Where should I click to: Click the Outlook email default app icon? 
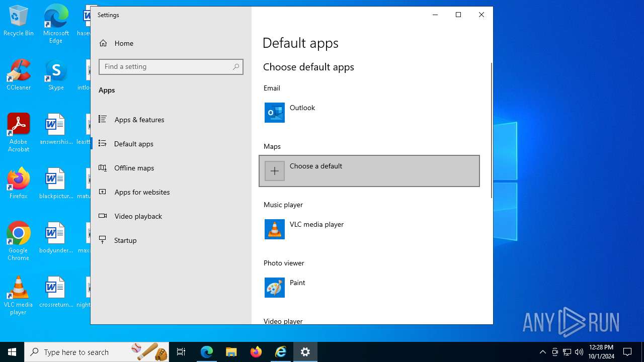[x=274, y=113]
